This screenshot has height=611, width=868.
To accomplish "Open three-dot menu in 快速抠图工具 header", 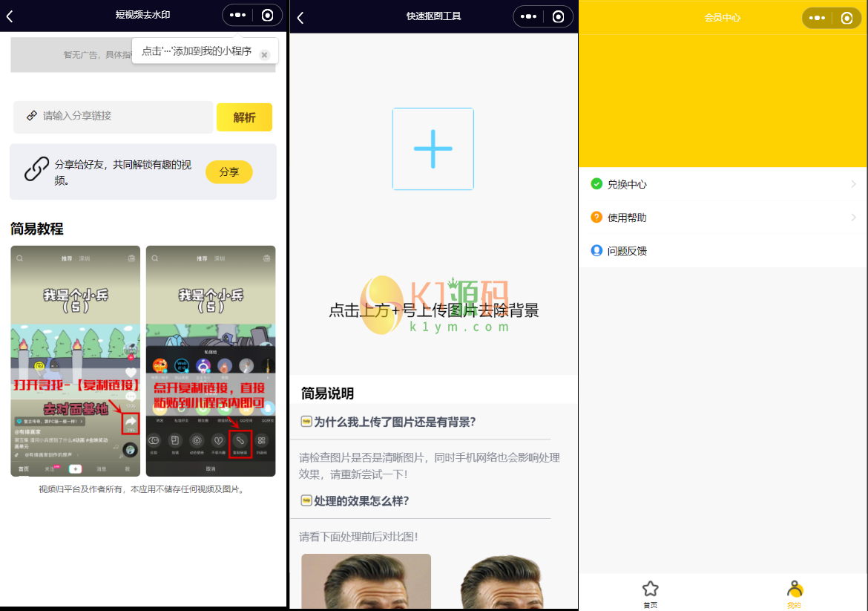I will (529, 16).
